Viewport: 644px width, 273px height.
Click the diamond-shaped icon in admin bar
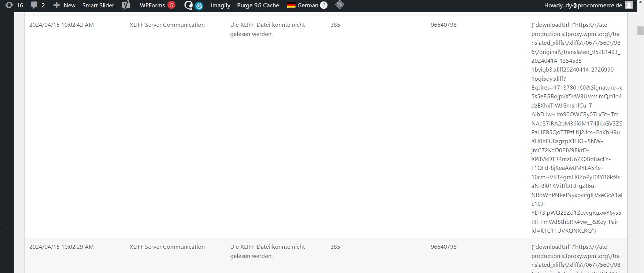pos(340,5)
